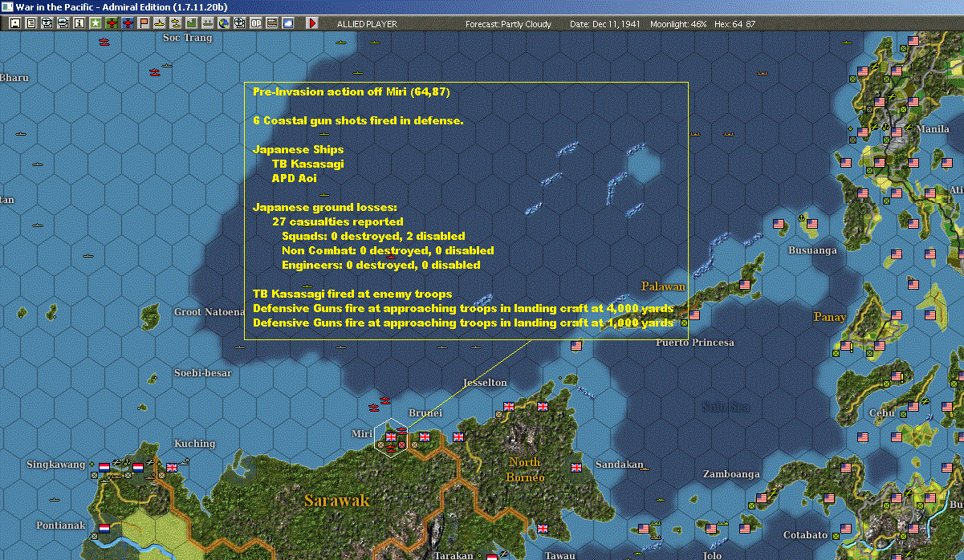The height and width of the screenshot is (560, 964).
Task: Click the British flag base at Miri
Action: [391, 437]
